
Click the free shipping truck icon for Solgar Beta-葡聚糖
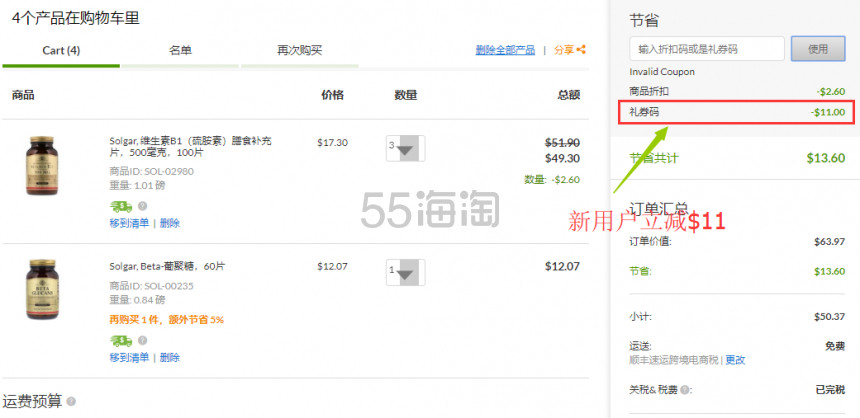coord(121,341)
